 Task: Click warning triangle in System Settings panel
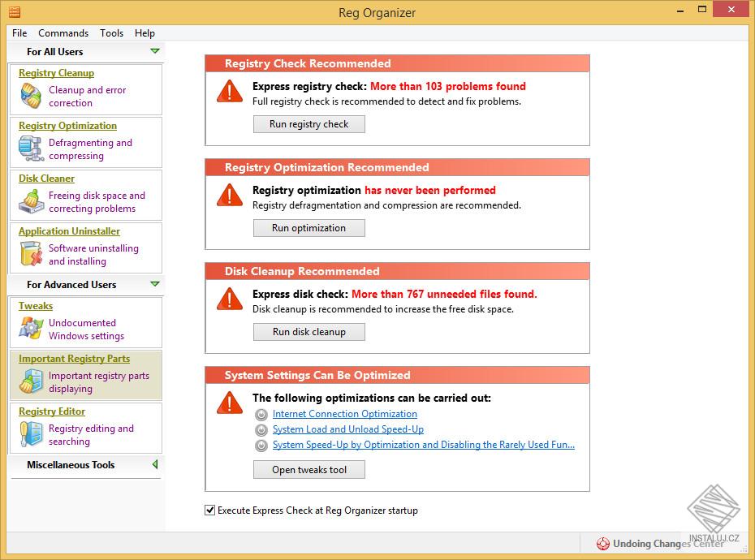230,403
